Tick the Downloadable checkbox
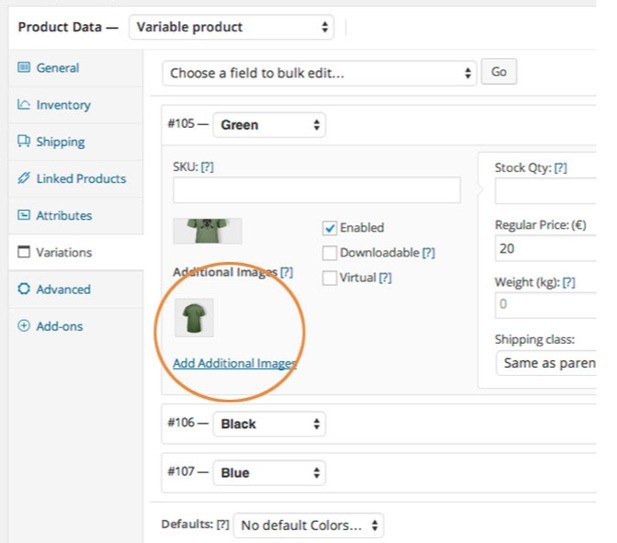617x543 pixels. coord(330,253)
